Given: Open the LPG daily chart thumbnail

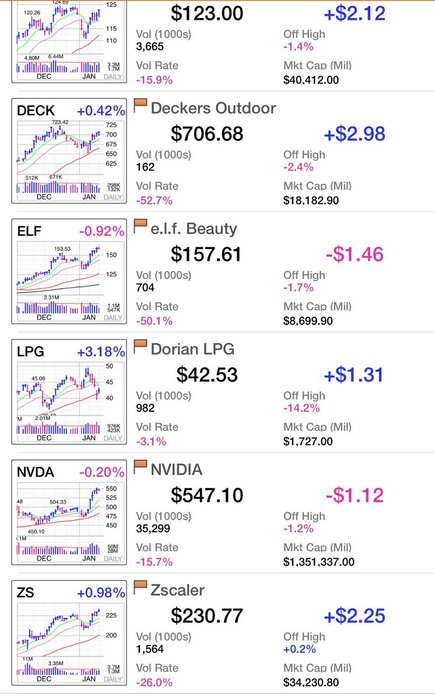Looking at the screenshot, I should pyautogui.click(x=69, y=392).
